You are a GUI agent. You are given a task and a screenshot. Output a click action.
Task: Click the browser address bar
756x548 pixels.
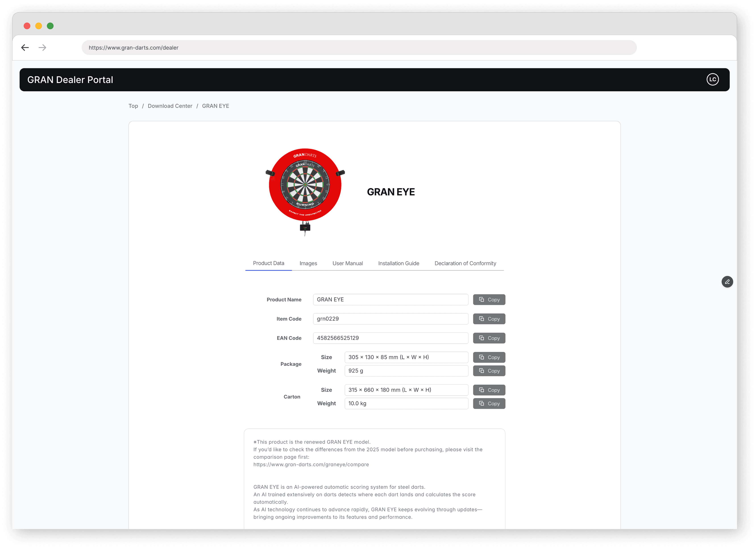[x=359, y=48]
